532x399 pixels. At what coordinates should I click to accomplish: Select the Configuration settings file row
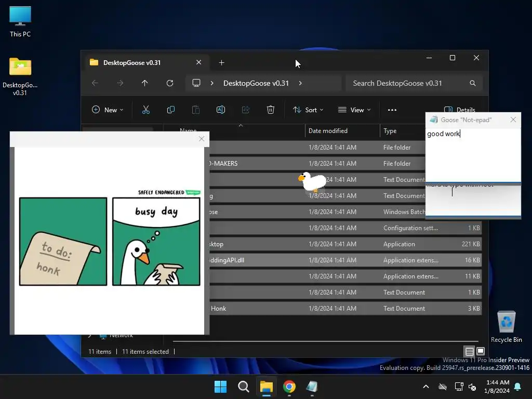click(x=345, y=228)
